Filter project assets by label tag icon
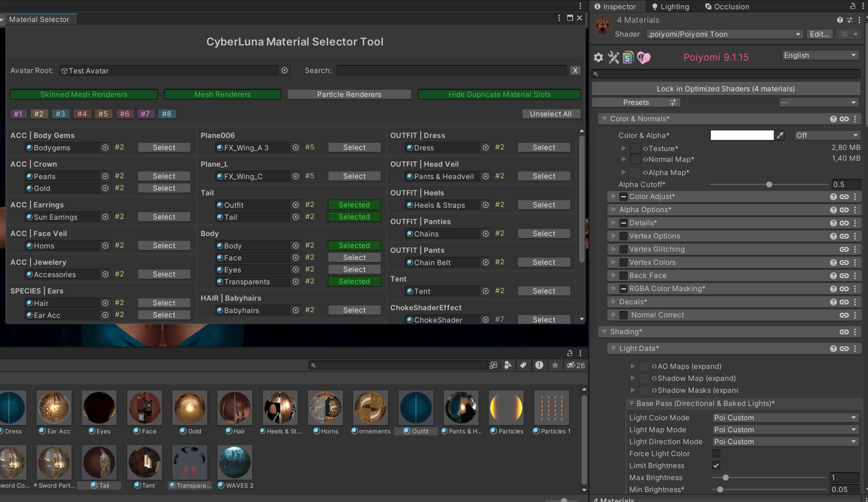The image size is (868, 502). (x=523, y=365)
